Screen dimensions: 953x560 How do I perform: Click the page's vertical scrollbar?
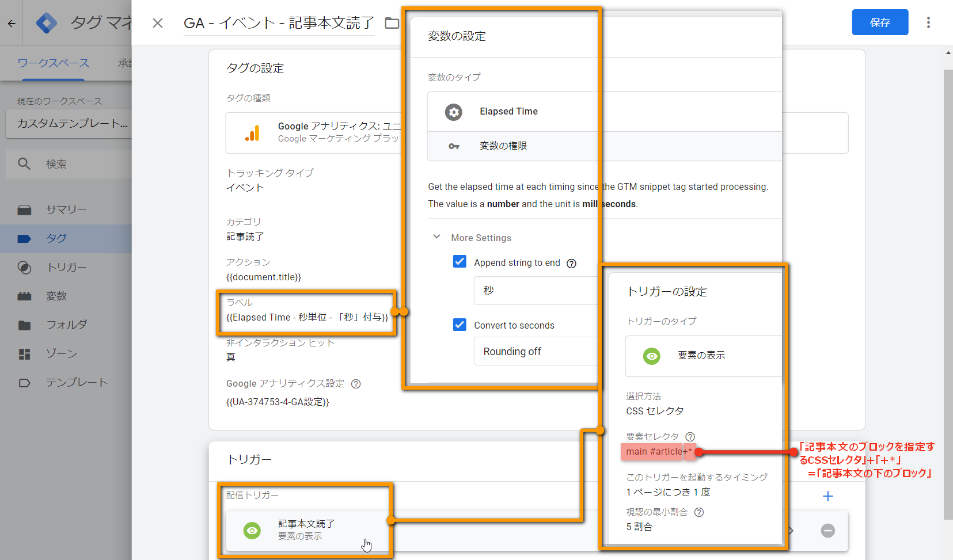[x=948, y=294]
